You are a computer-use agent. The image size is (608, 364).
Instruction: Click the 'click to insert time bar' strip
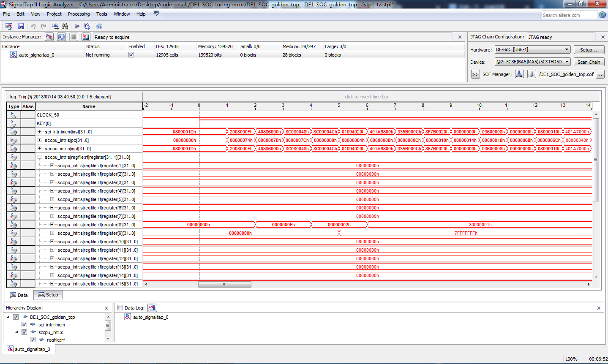click(x=367, y=97)
